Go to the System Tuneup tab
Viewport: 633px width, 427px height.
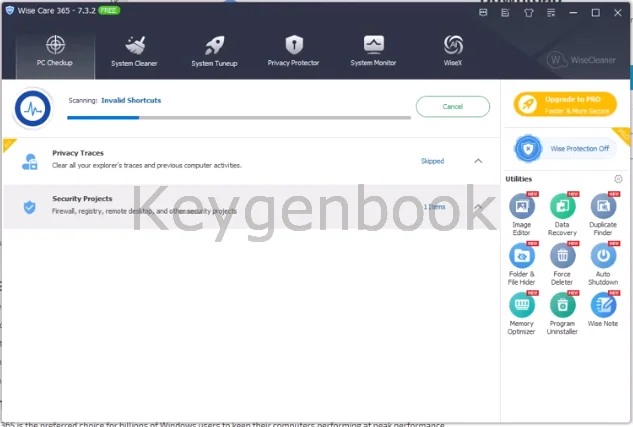214,51
